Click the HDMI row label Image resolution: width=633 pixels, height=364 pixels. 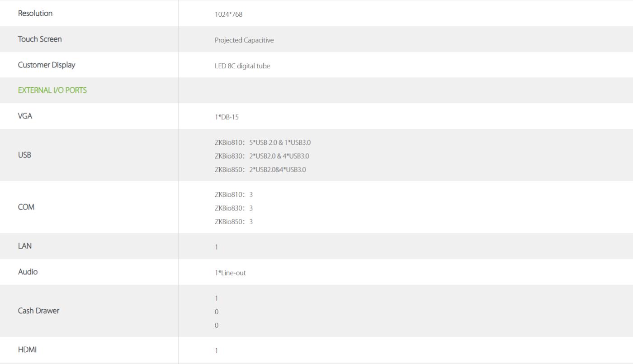[27, 350]
